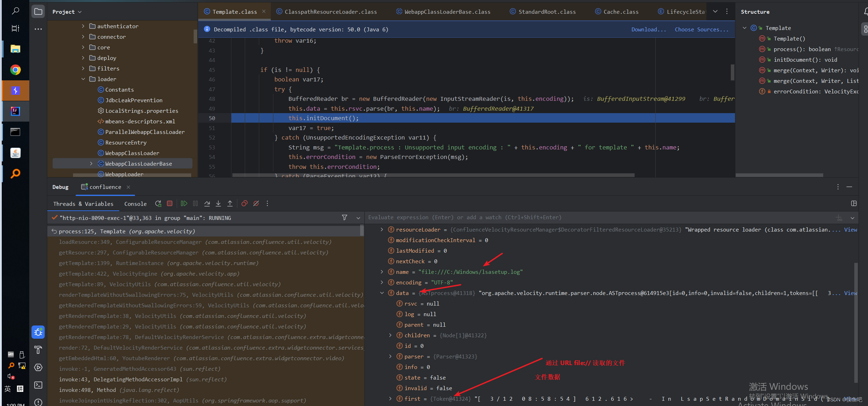Stop the running debug process

(170, 203)
